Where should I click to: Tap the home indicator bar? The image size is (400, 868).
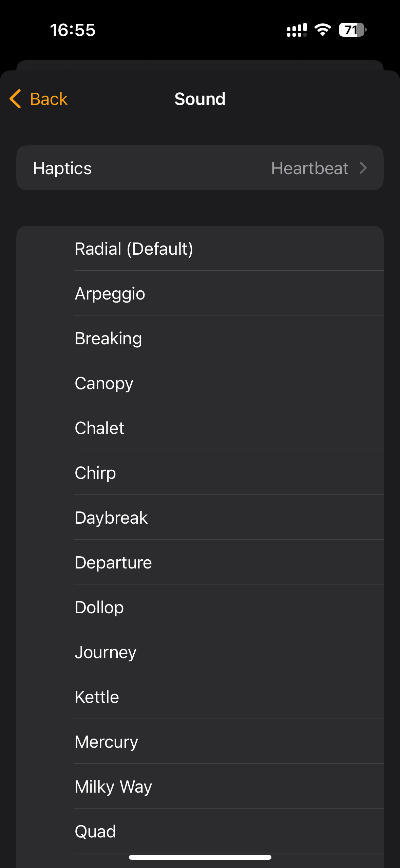[200, 857]
